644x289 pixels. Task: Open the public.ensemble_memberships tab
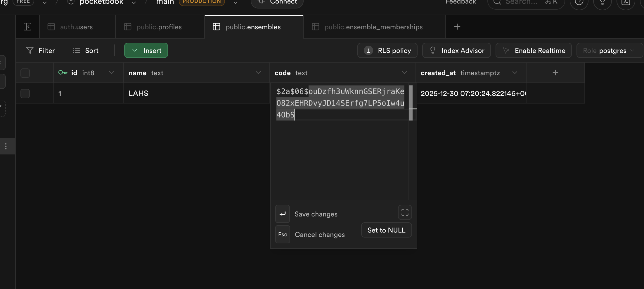pyautogui.click(x=373, y=27)
